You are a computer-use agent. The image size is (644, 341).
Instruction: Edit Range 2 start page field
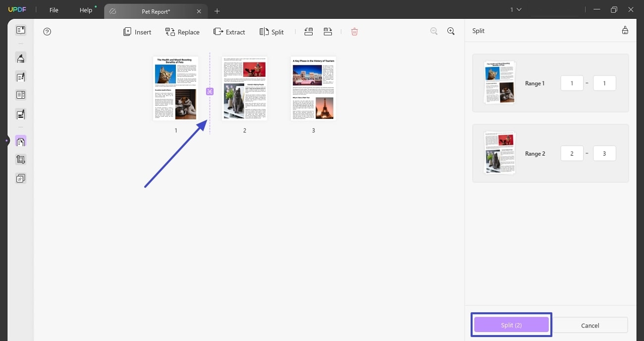click(x=572, y=154)
